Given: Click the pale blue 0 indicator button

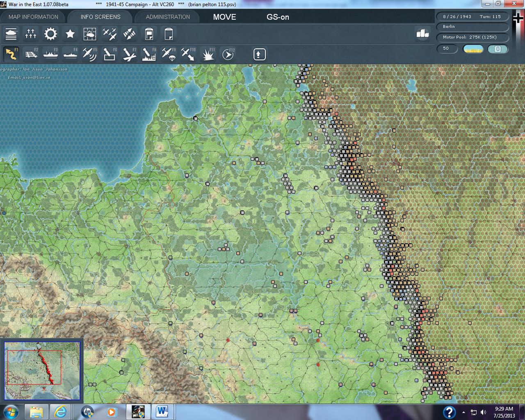Looking at the screenshot, I should click(x=498, y=49).
